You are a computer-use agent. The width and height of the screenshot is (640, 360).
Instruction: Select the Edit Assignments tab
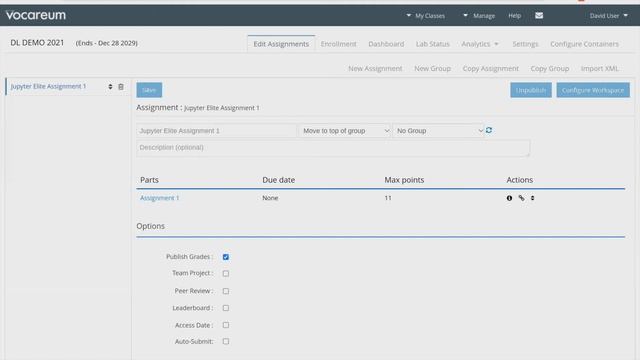(281, 44)
